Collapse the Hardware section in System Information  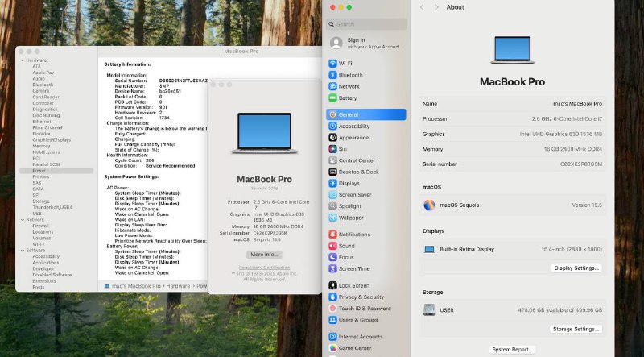click(x=23, y=60)
